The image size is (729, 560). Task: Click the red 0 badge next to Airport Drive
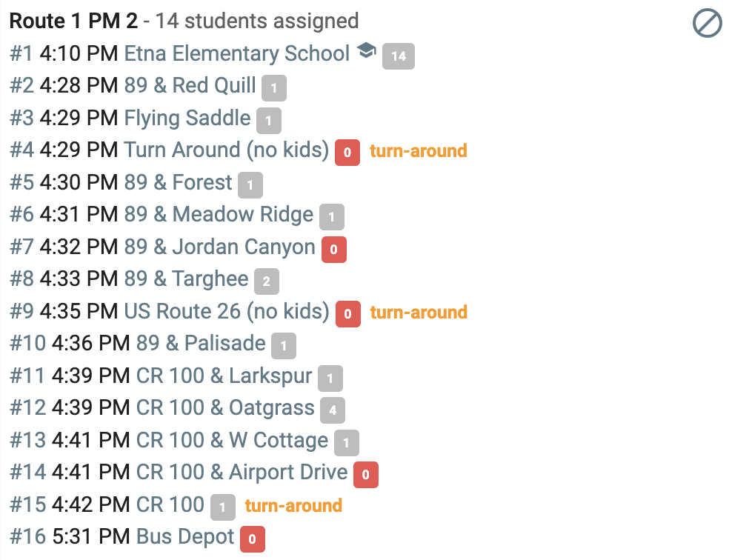[366, 475]
